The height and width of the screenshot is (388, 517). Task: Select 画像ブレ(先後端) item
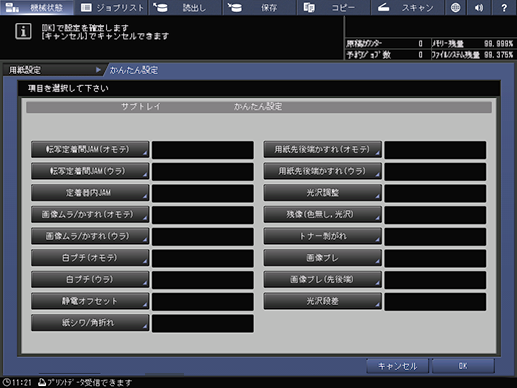click(322, 279)
